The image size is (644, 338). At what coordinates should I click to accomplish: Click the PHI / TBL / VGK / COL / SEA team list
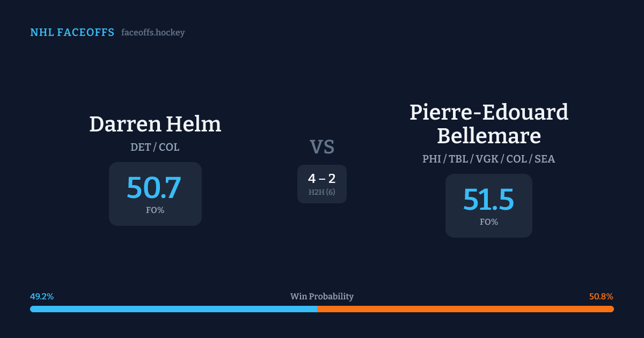tap(488, 159)
